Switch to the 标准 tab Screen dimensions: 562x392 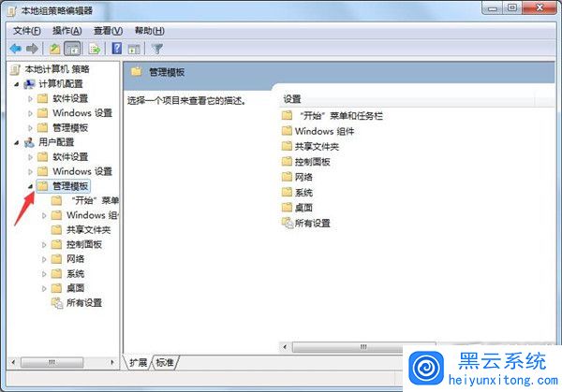165,363
